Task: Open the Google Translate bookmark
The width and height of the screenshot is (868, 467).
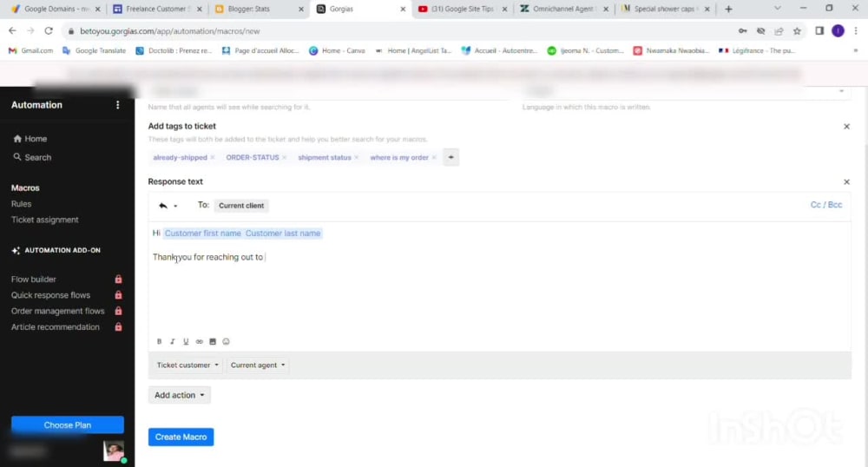Action: tap(94, 50)
